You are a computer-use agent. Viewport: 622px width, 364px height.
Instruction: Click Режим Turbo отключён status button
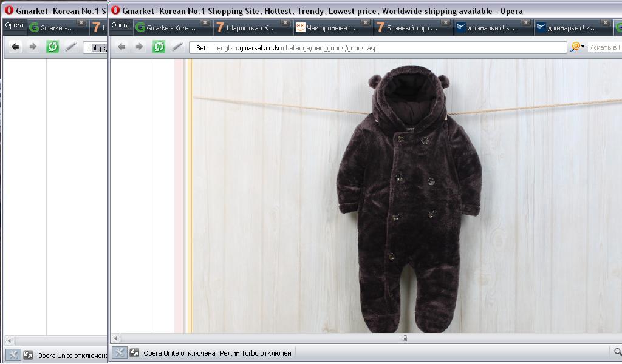[256, 353]
